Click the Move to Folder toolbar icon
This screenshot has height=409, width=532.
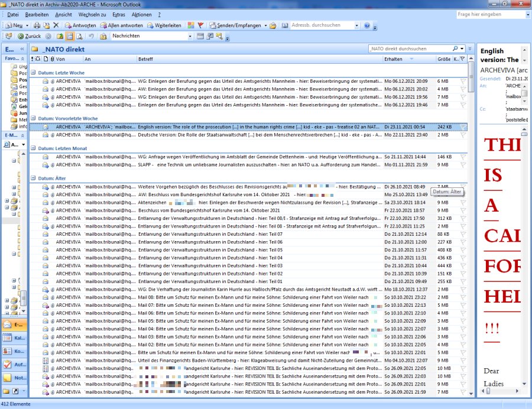click(x=47, y=25)
